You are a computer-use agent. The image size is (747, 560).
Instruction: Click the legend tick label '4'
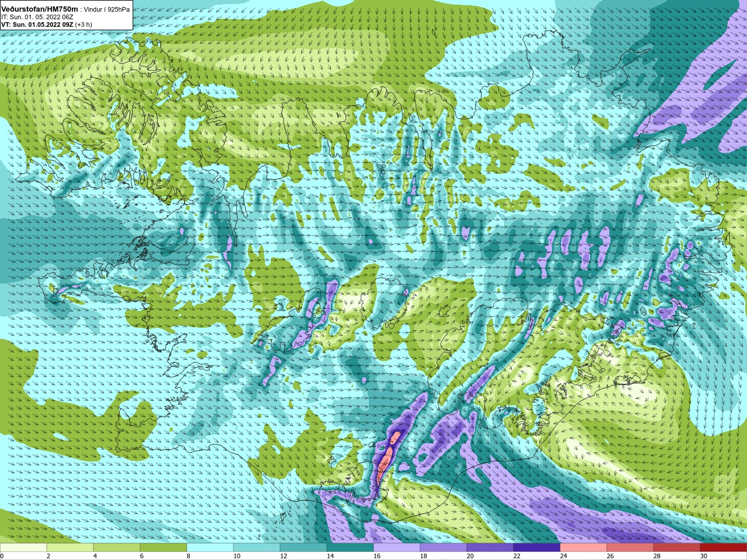95,556
